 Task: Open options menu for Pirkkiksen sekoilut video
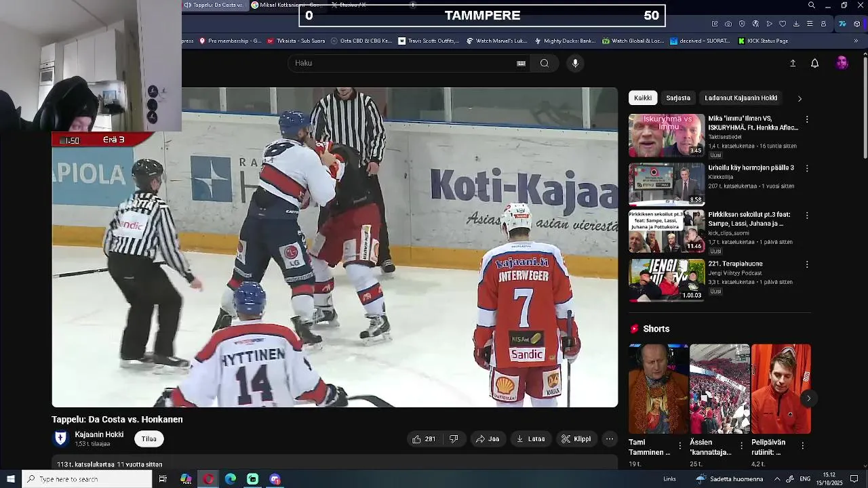807,216
